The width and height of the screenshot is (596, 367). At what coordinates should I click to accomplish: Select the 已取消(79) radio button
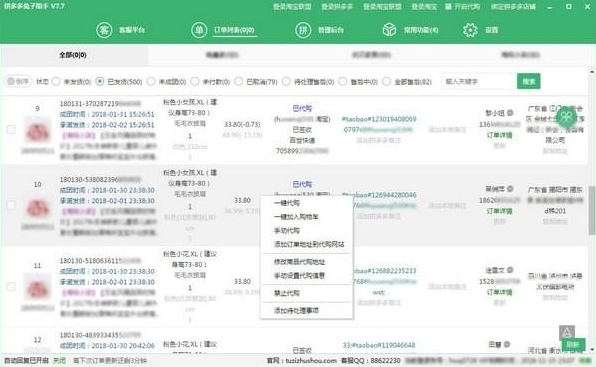[239, 81]
